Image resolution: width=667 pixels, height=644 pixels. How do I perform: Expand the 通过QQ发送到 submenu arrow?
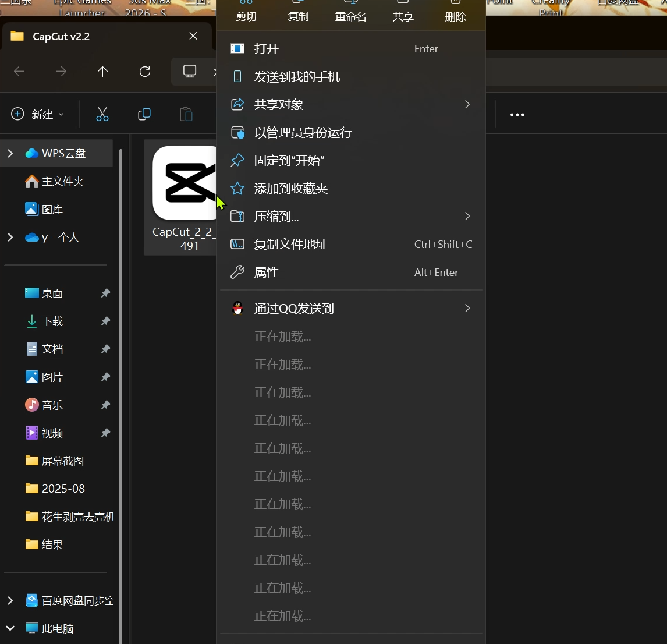click(467, 308)
